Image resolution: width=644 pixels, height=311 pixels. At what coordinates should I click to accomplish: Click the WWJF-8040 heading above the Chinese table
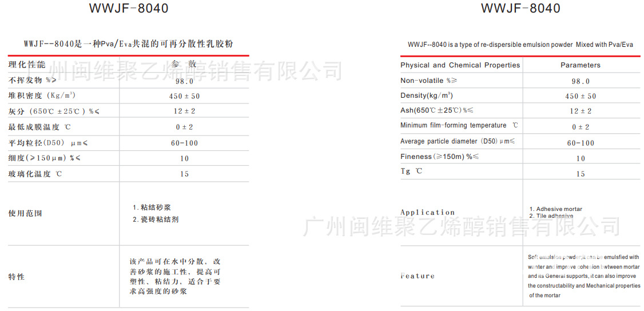[129, 8]
